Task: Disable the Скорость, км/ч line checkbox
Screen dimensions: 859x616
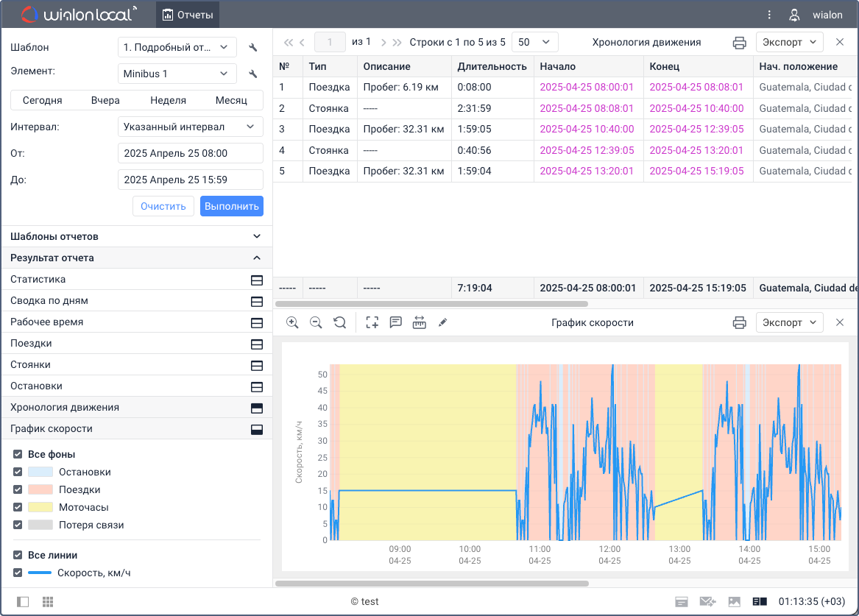Action: pos(18,573)
